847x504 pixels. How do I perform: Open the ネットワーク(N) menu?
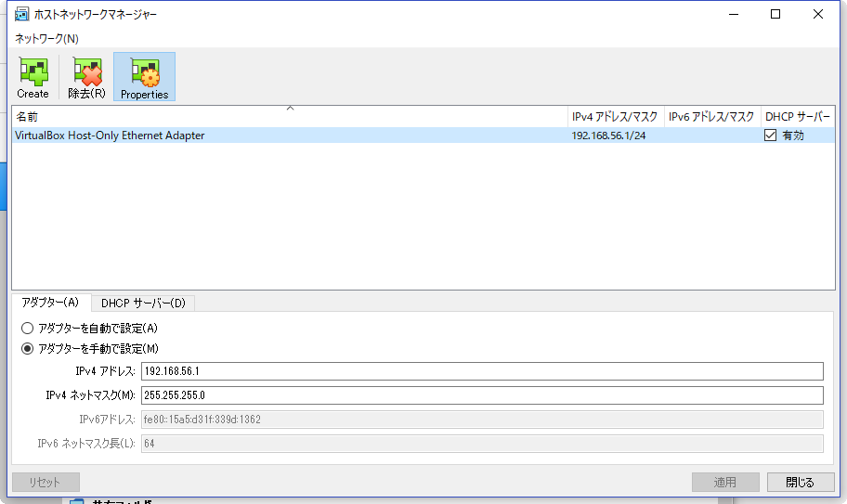[46, 38]
